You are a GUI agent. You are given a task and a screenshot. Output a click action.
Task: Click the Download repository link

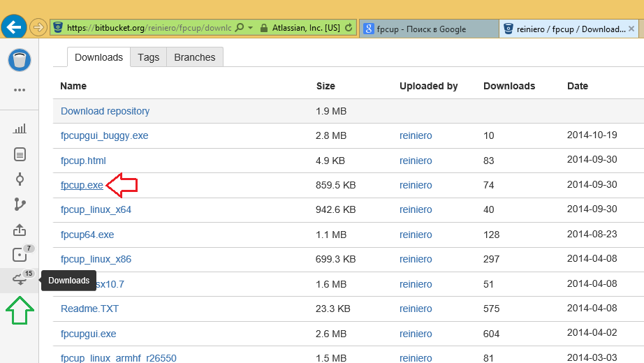point(105,111)
